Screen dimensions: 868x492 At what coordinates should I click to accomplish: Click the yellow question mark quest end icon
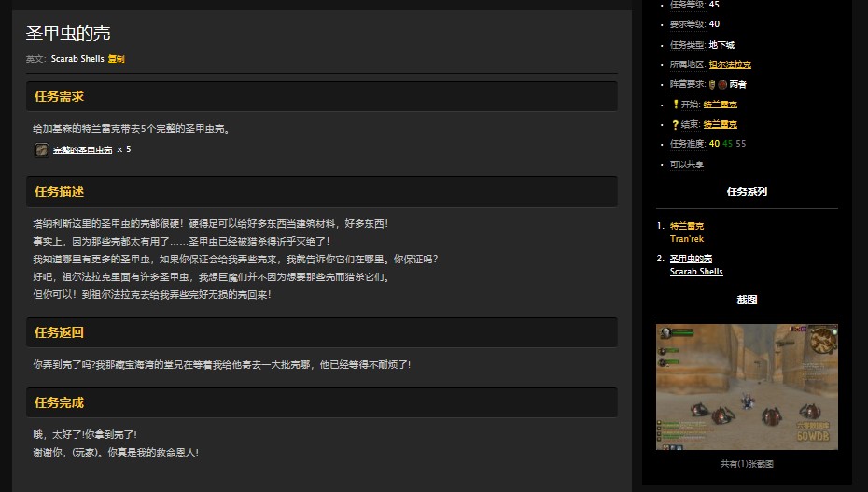tap(676, 124)
